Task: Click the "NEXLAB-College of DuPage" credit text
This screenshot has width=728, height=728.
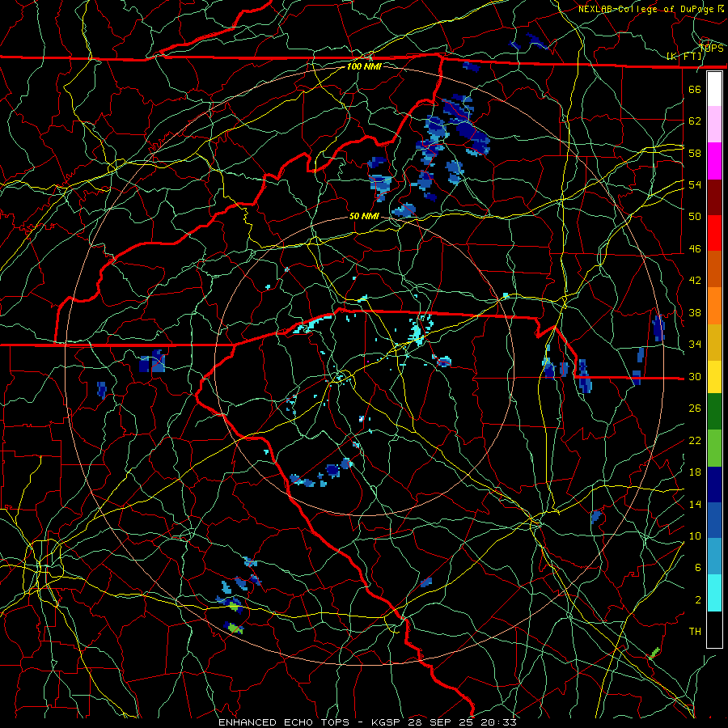Action: tap(645, 9)
